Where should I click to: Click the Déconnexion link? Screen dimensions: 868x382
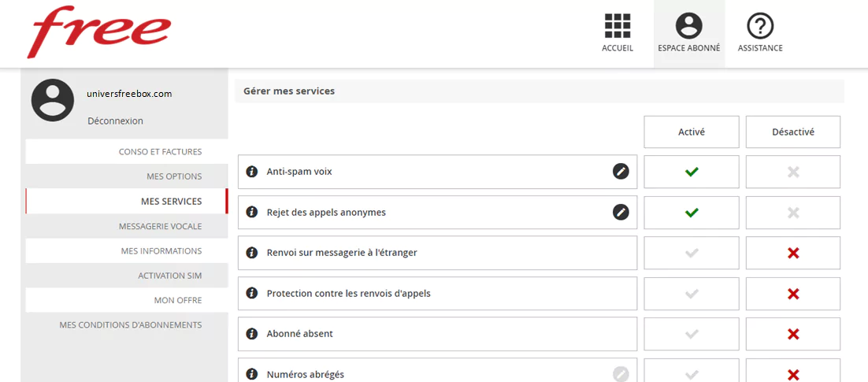[x=115, y=121]
